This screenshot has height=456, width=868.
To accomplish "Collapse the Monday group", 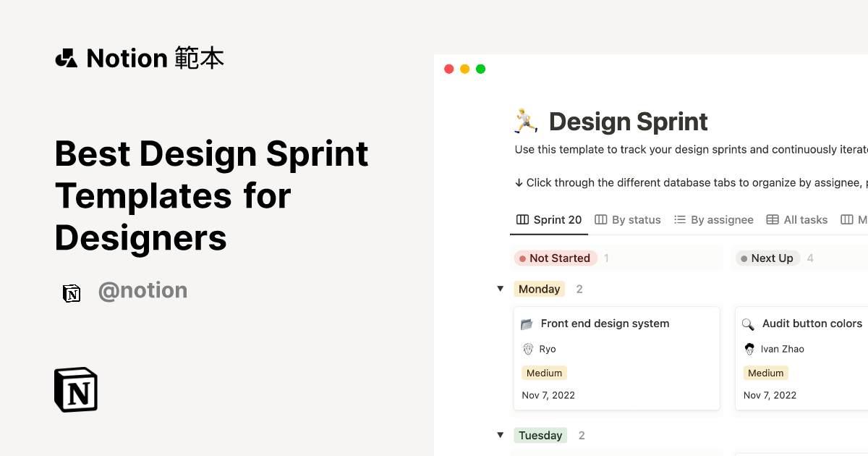I will 500,289.
